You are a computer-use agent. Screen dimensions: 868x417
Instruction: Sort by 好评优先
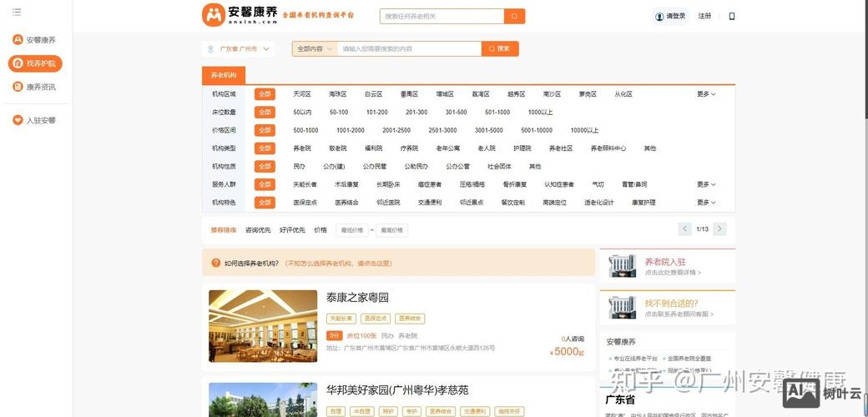click(x=292, y=230)
